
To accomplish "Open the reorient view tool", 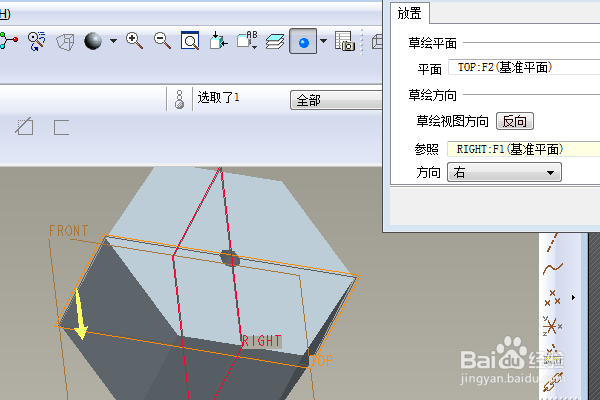I will click(218, 41).
